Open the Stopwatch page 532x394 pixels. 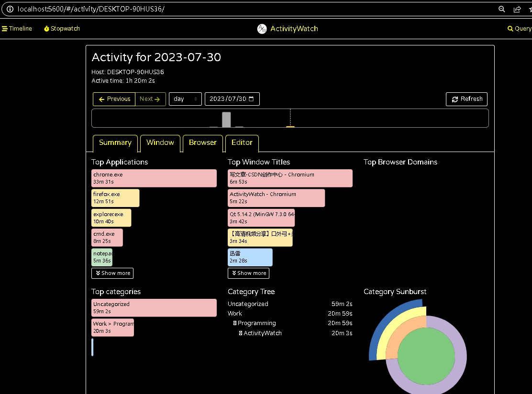(x=62, y=29)
